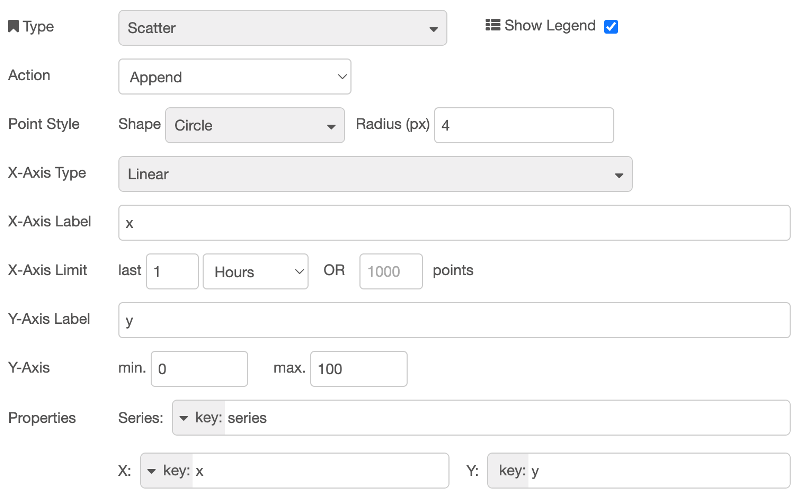Focus the X-Axis Label text field
Viewport: 800px width, 500px height.
tap(454, 223)
